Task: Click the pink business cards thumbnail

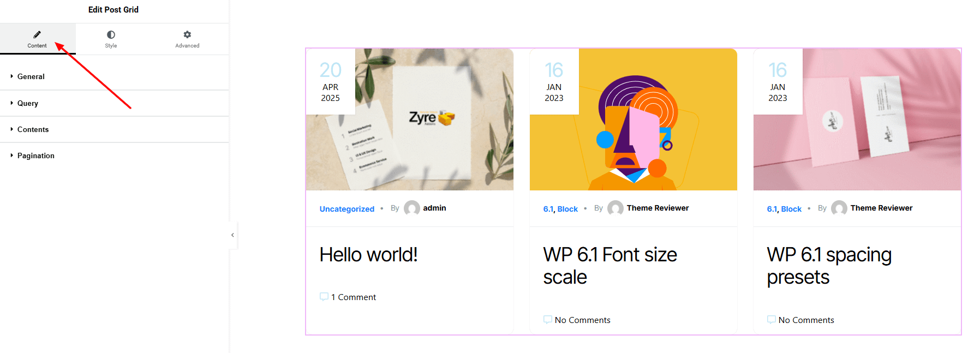Action: 857,119
